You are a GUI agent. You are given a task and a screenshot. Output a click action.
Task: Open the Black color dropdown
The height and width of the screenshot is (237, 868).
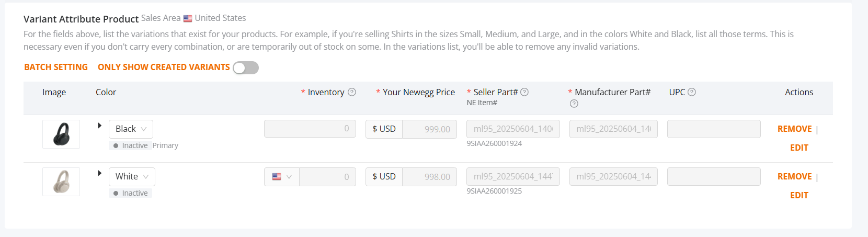pos(131,129)
